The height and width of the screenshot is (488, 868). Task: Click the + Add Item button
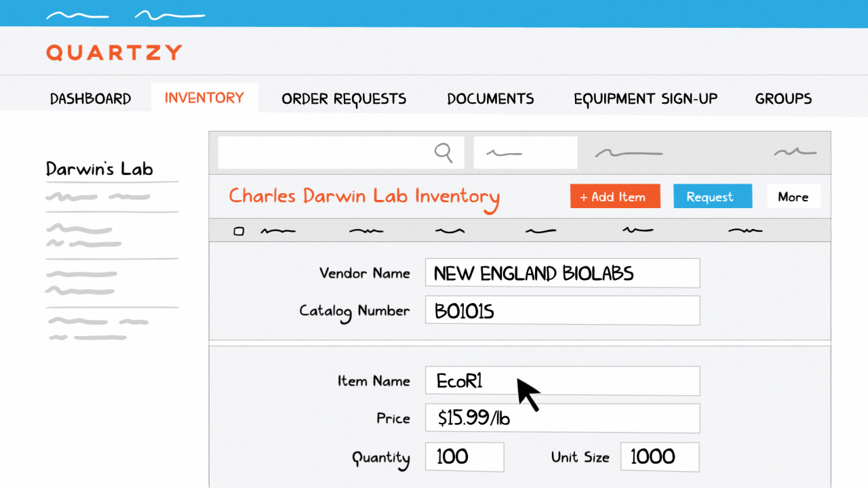(615, 197)
